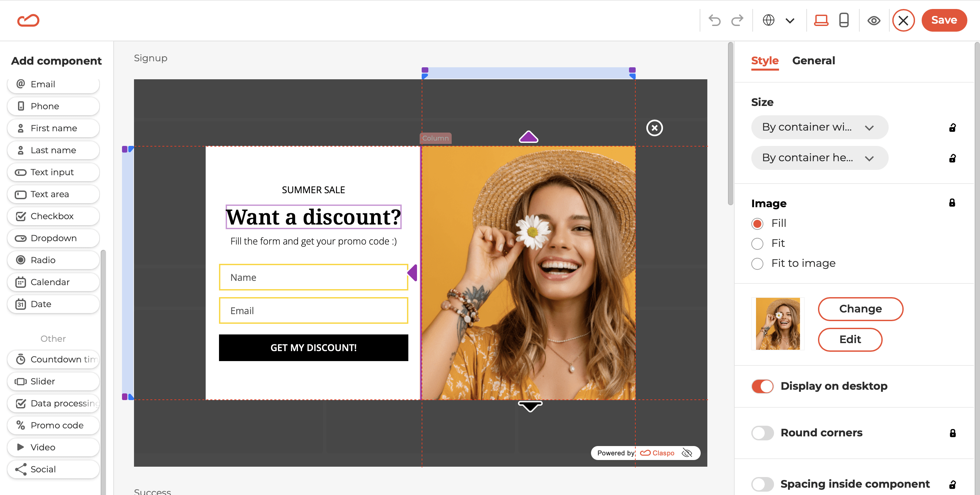
Task: Select the Style tab
Action: pos(765,60)
